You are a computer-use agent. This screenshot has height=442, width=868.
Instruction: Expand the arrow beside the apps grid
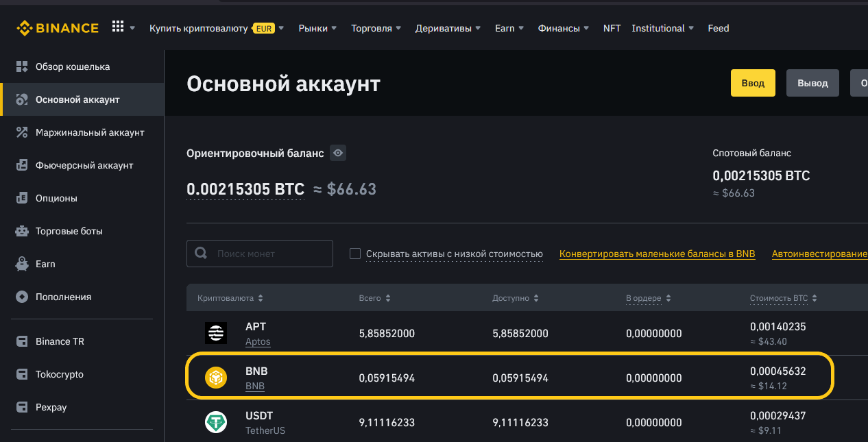tap(132, 28)
